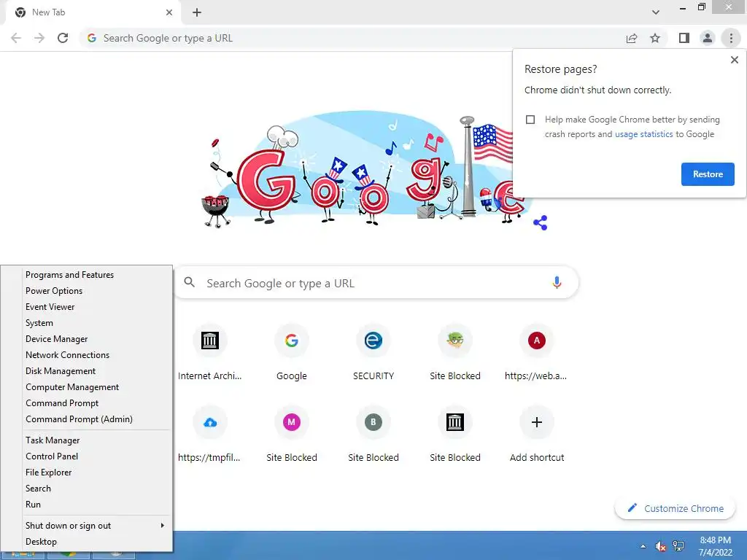Show hidden system tray icons
This screenshot has height=560, width=747.
pos(643,546)
